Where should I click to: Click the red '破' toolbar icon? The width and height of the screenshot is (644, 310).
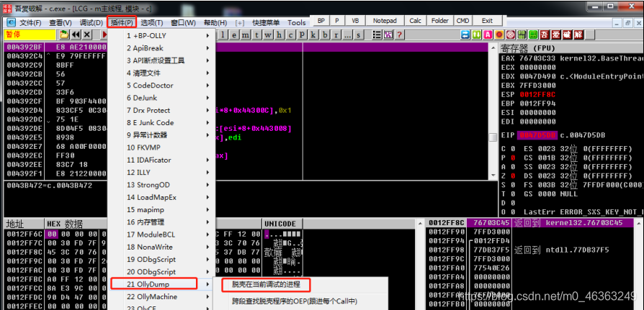(x=567, y=35)
